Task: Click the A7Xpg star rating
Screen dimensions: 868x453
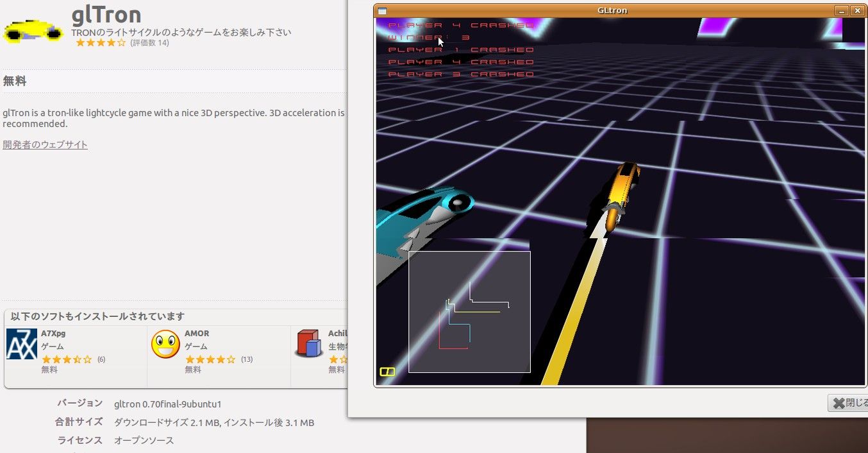Action: pos(67,359)
